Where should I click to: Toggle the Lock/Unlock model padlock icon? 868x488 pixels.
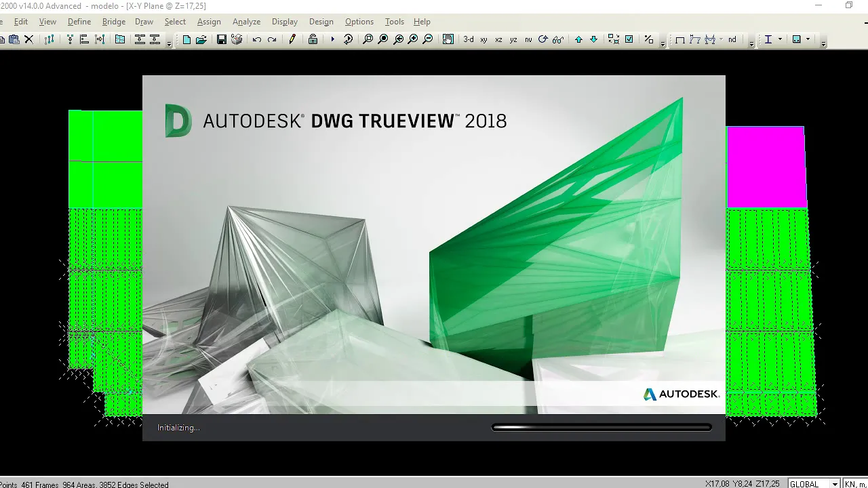313,39
